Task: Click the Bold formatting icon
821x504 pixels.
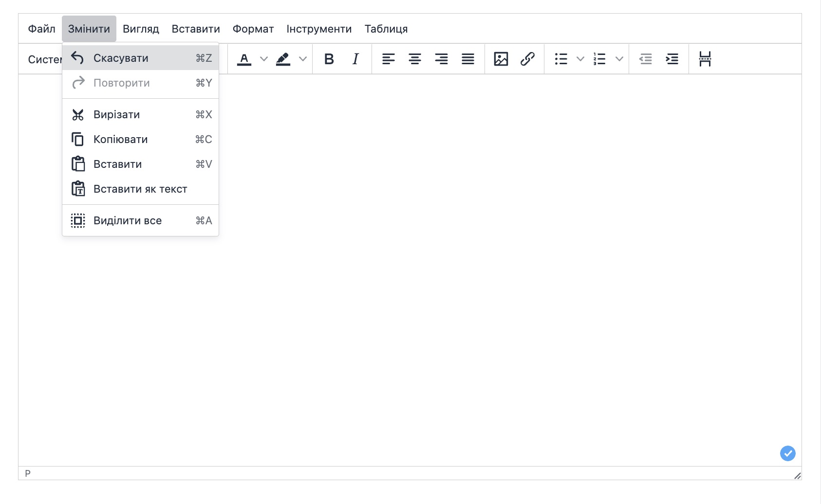Action: tap(329, 59)
